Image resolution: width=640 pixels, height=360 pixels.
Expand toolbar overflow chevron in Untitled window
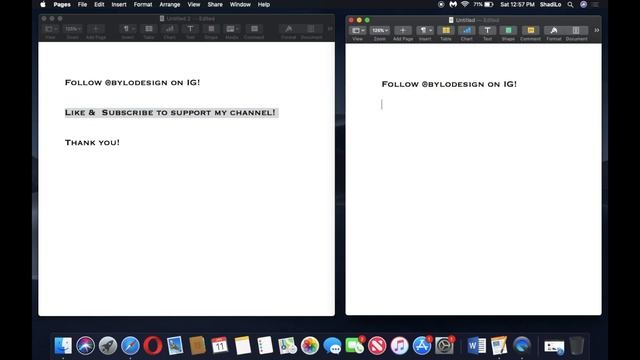point(596,30)
